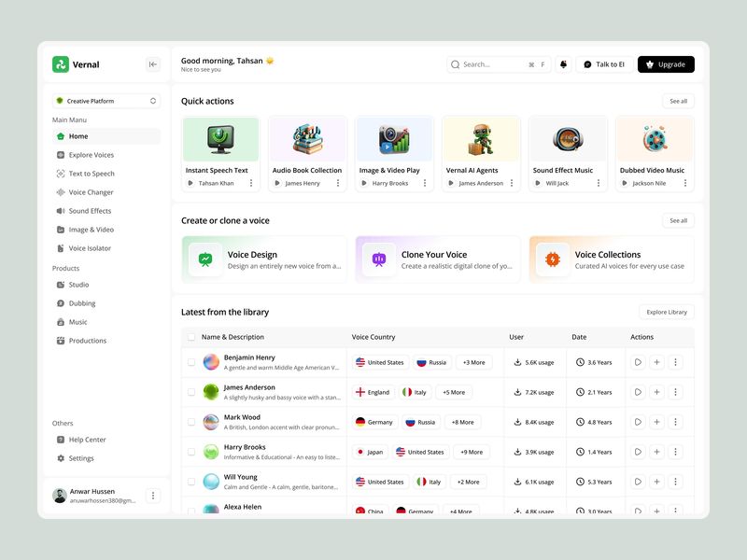
Task: Open Dubbing under Products
Action: point(106,303)
